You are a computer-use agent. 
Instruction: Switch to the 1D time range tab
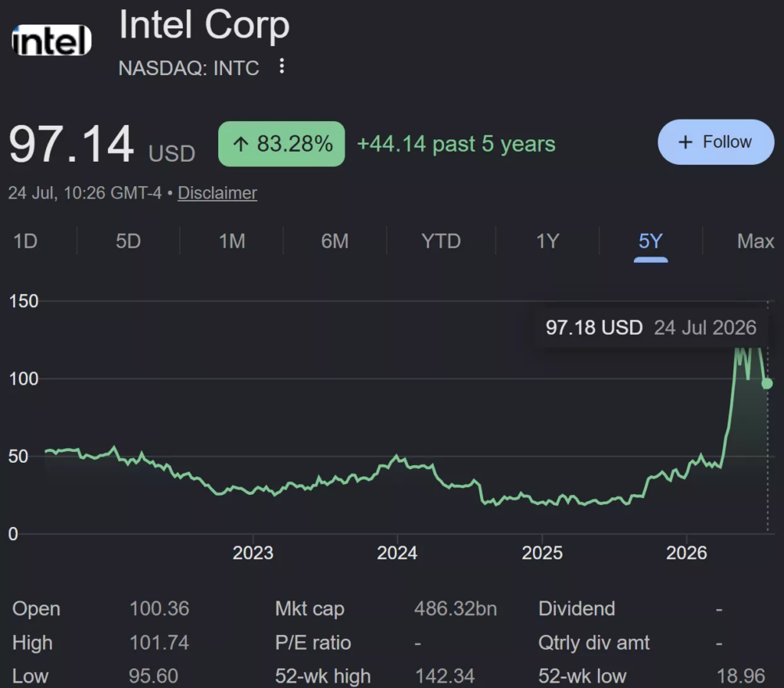(25, 241)
